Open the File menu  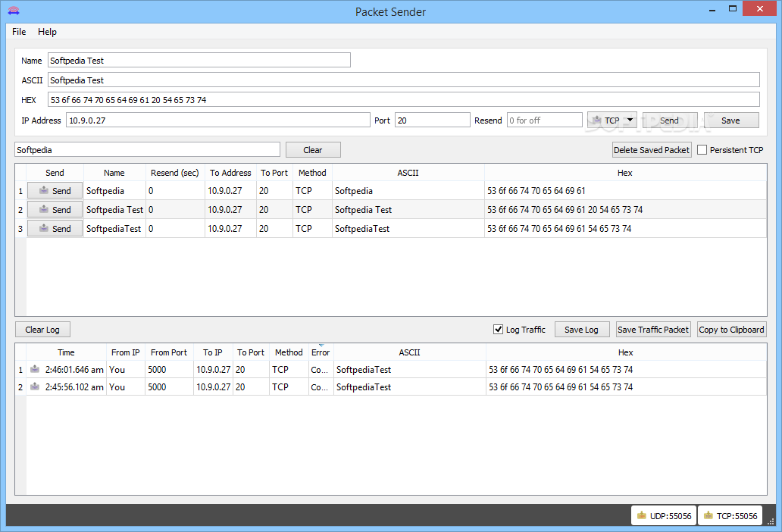pos(19,31)
